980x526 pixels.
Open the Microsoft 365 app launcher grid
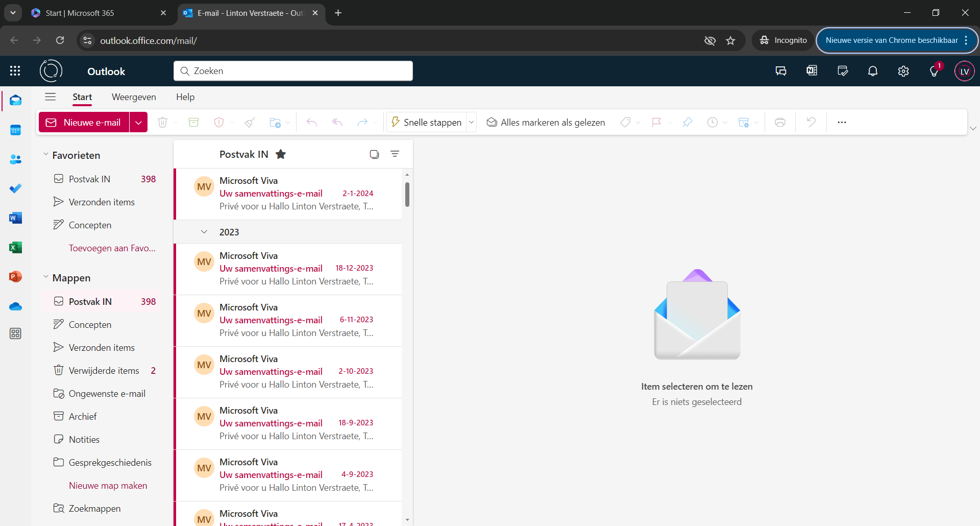(15, 71)
